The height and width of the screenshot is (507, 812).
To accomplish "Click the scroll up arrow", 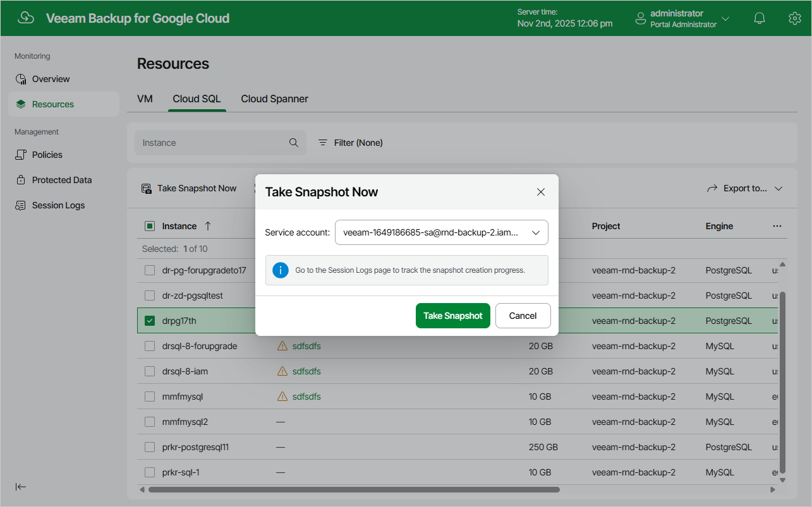I will [782, 264].
